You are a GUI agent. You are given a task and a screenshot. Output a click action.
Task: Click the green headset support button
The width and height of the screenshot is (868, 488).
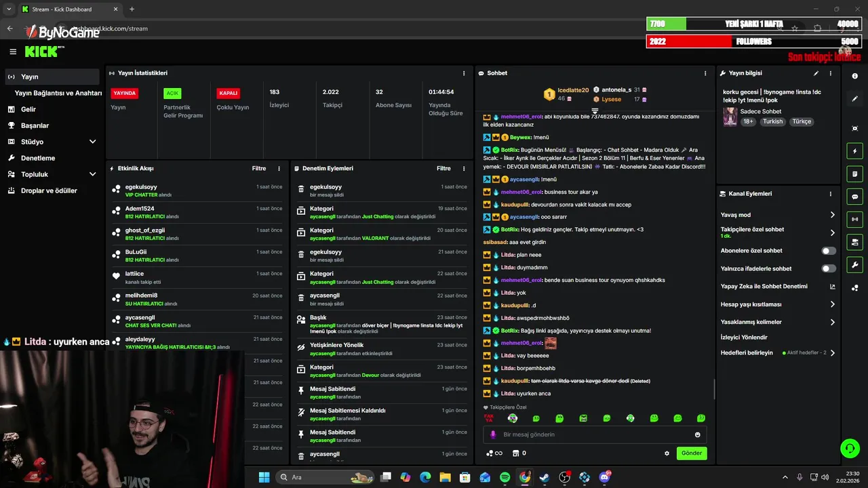pyautogui.click(x=850, y=448)
